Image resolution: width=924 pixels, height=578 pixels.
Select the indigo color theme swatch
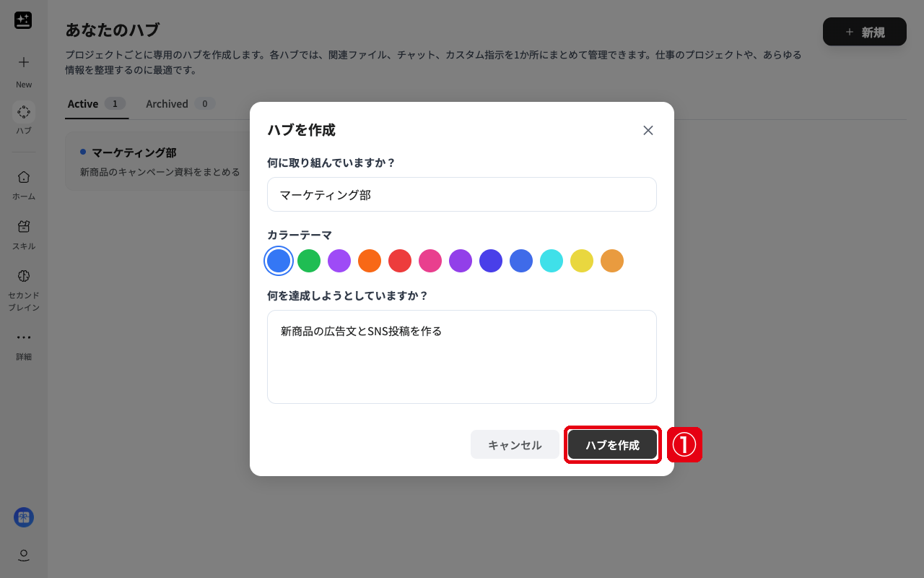tap(491, 261)
